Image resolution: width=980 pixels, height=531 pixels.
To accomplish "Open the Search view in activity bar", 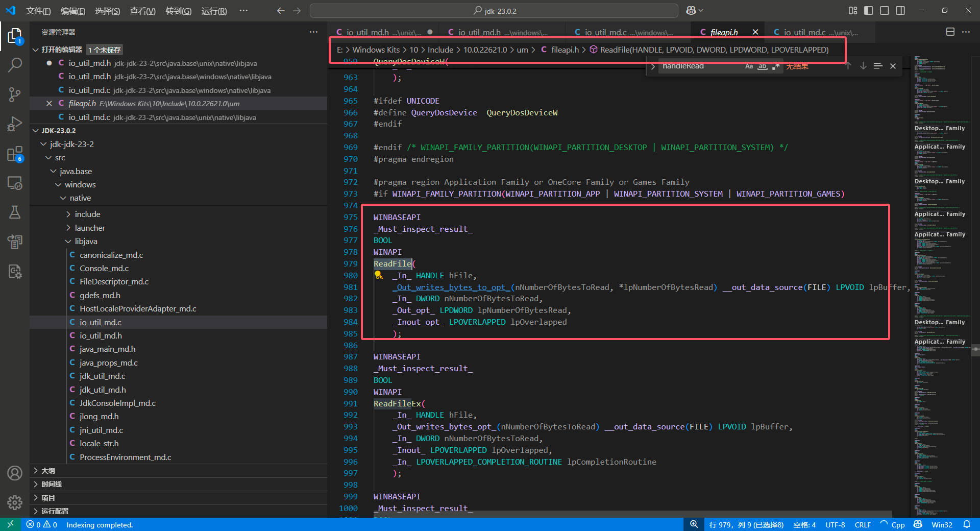I will pyautogui.click(x=15, y=65).
